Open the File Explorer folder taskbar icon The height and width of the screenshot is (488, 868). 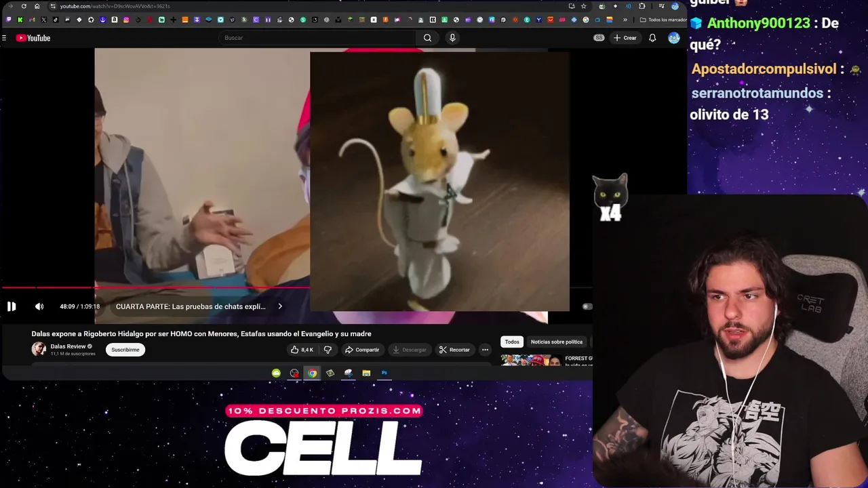[x=366, y=373]
